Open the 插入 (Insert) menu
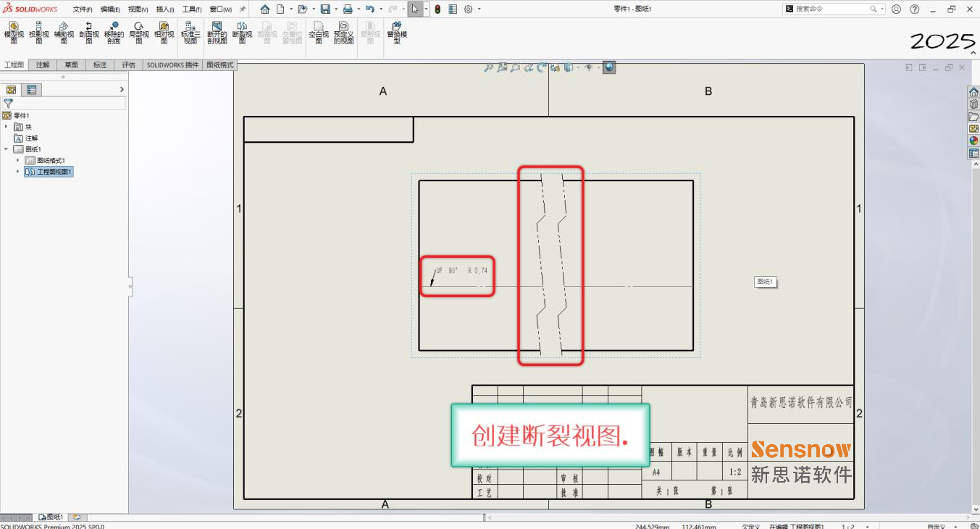This screenshot has width=980, height=529. click(x=164, y=9)
